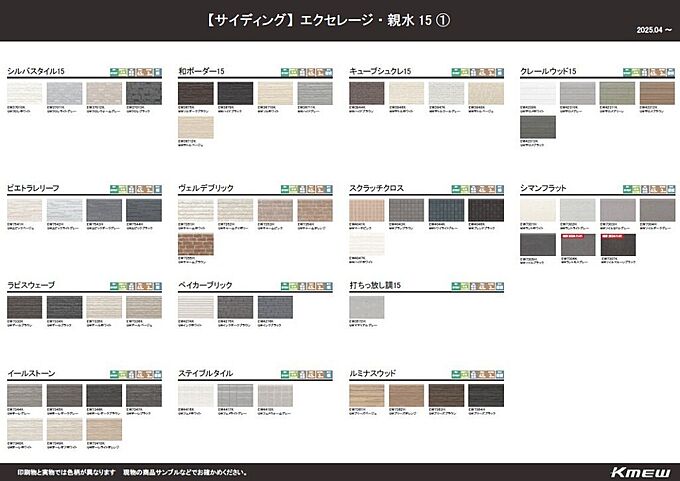This screenshot has width=680, height=481.
Task: Select the second-row beige swatch under 和ボーダー15
Action: click(196, 127)
